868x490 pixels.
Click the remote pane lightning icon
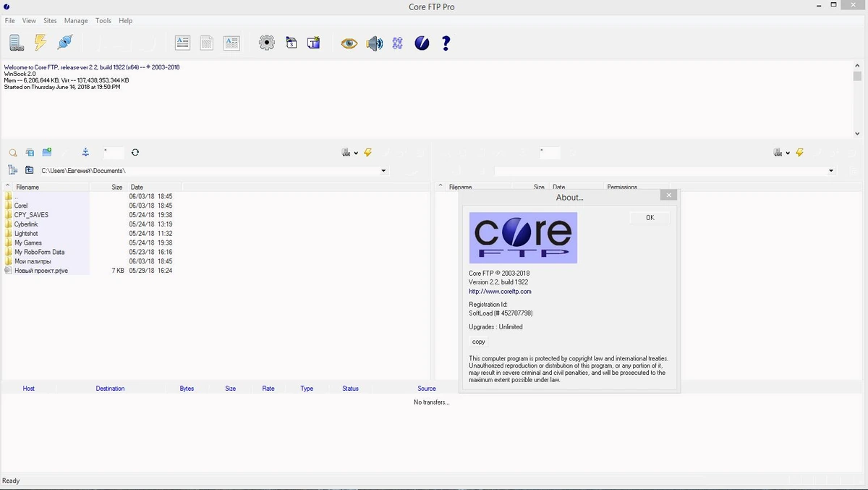point(799,152)
